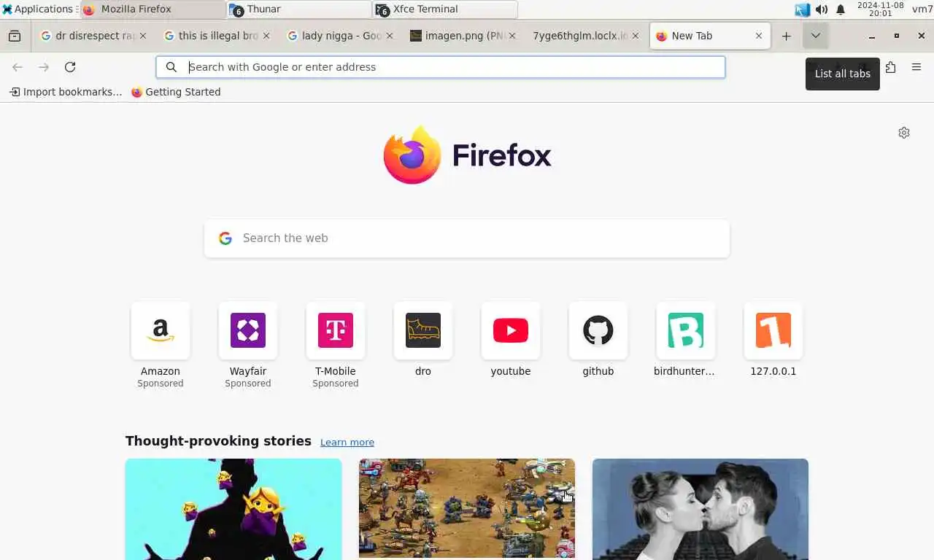Open the kissing couple story card
934x560 pixels.
click(x=700, y=509)
